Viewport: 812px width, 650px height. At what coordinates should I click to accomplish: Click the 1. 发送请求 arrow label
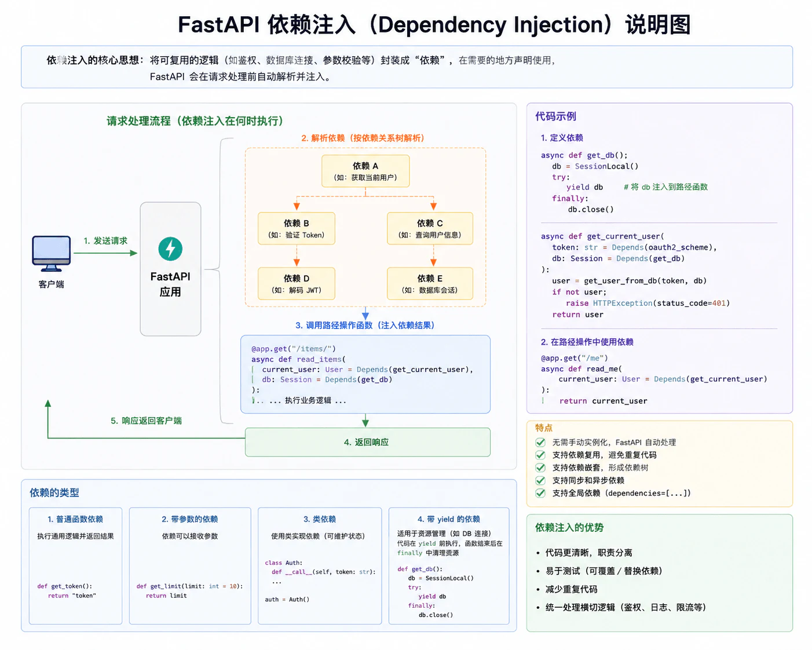[x=105, y=240]
